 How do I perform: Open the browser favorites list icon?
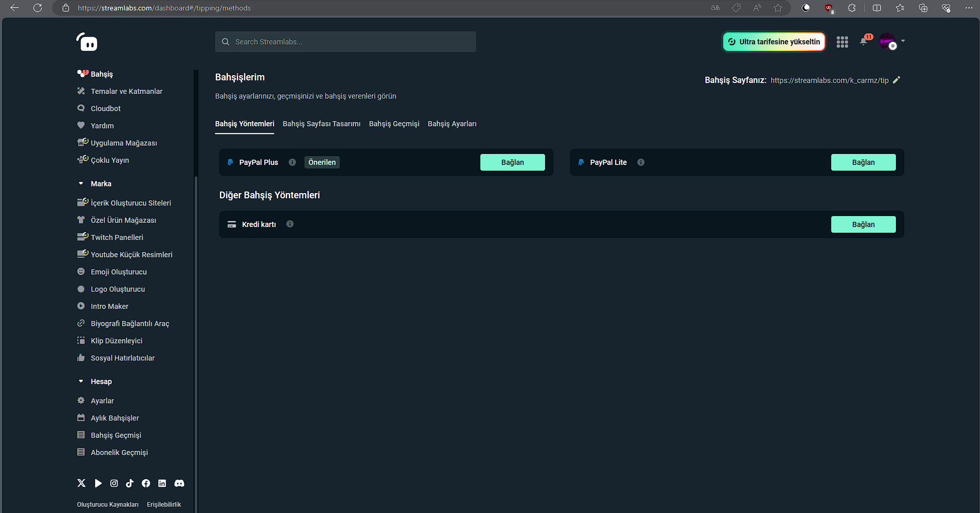click(900, 8)
